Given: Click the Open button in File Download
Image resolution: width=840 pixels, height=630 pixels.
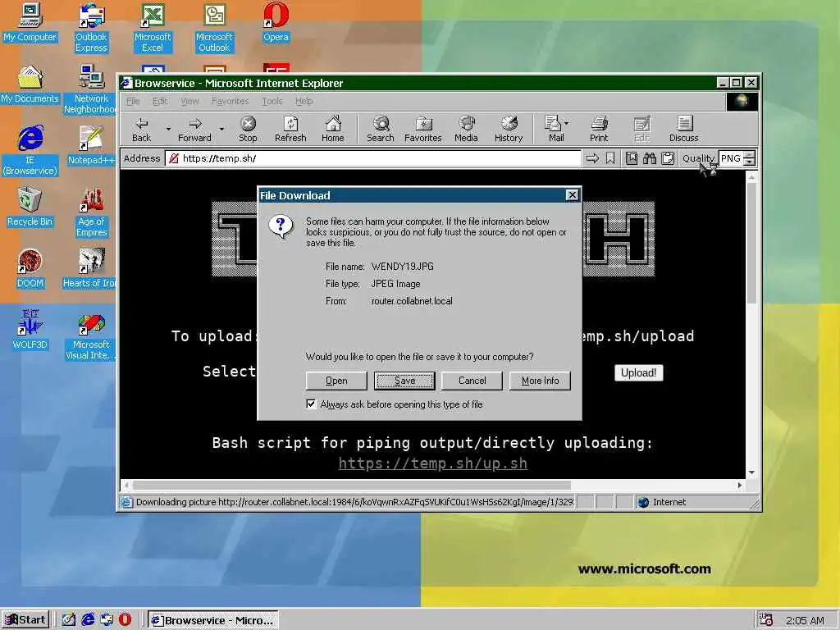Looking at the screenshot, I should click(336, 381).
